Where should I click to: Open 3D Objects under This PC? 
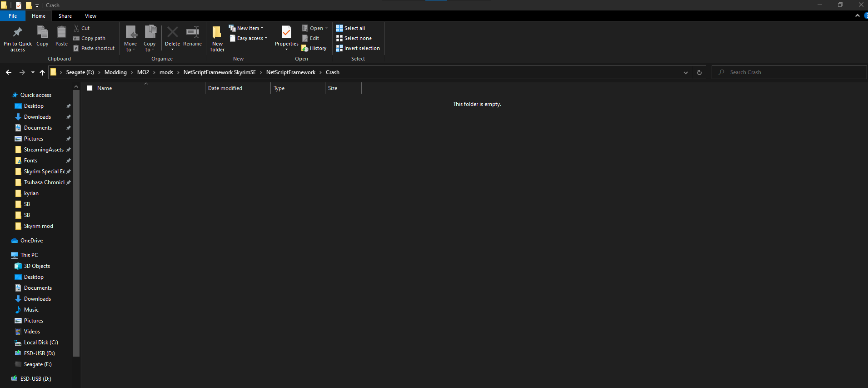37,266
